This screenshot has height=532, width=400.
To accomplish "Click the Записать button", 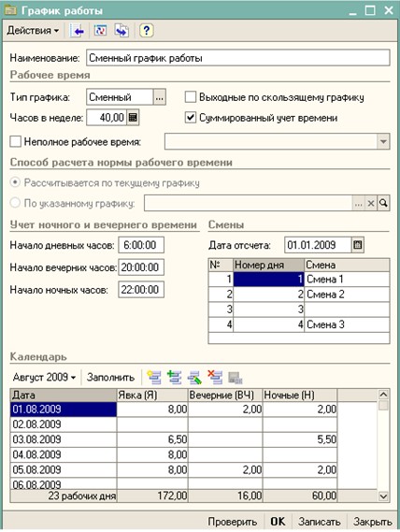I will pos(320,522).
